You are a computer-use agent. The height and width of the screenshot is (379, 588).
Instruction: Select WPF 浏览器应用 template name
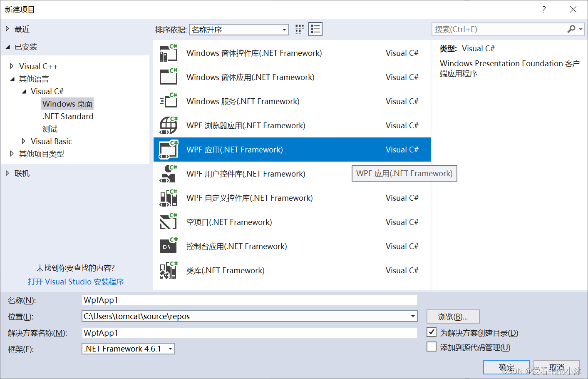(x=246, y=126)
